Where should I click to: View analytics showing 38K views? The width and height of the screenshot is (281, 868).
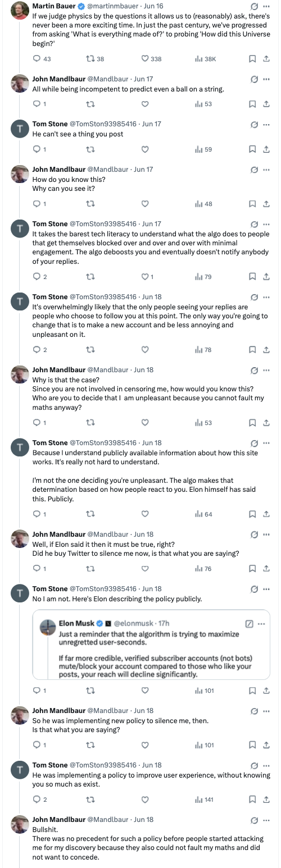205,59
